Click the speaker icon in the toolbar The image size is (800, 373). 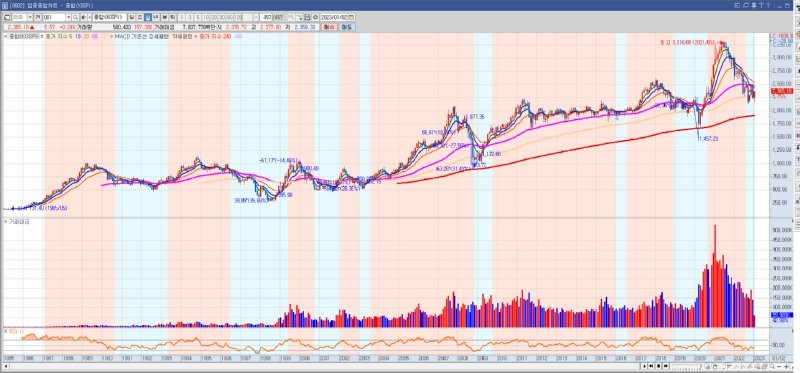(84, 17)
